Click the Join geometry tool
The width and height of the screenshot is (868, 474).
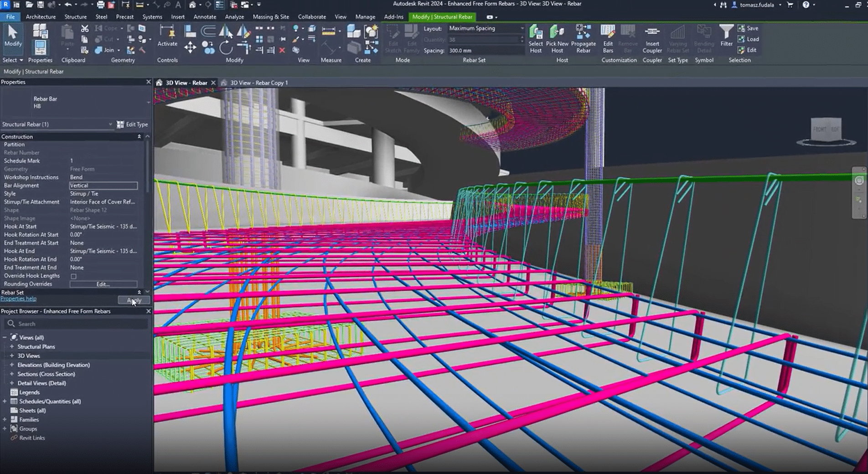(x=105, y=50)
